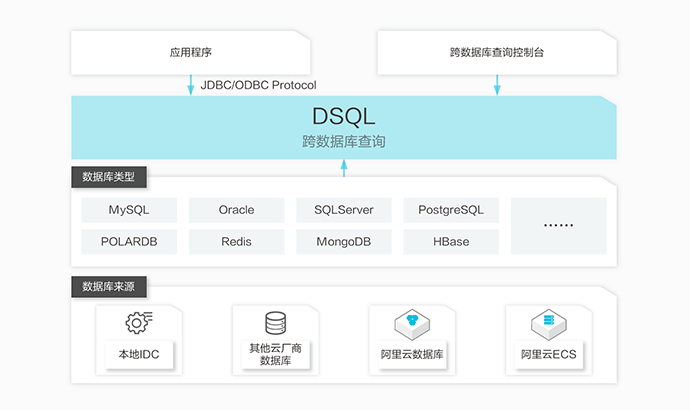Click the 跨数据库查询 subtitle under DSQL
The image size is (690, 410).
pyautogui.click(x=344, y=142)
